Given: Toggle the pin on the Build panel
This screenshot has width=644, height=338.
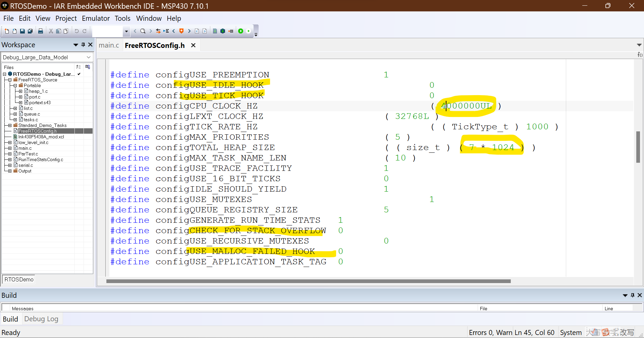Looking at the screenshot, I should pos(633,295).
